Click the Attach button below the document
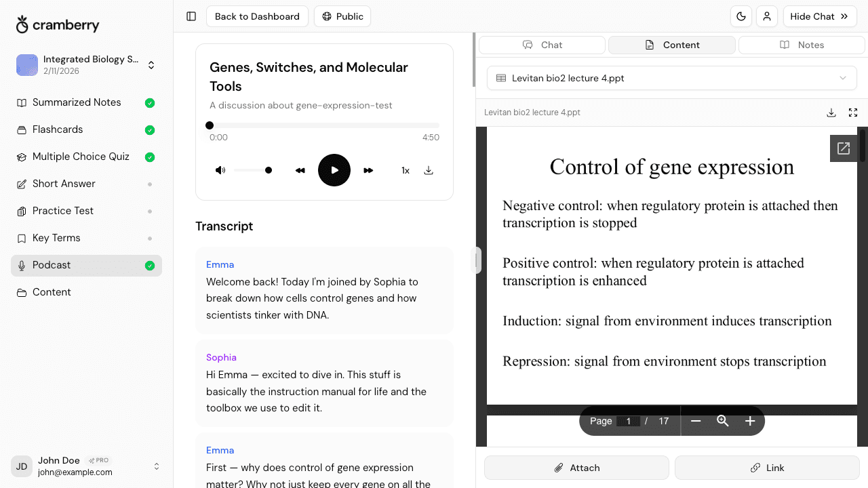Screen dimensions: 868x488 pyautogui.click(x=576, y=468)
